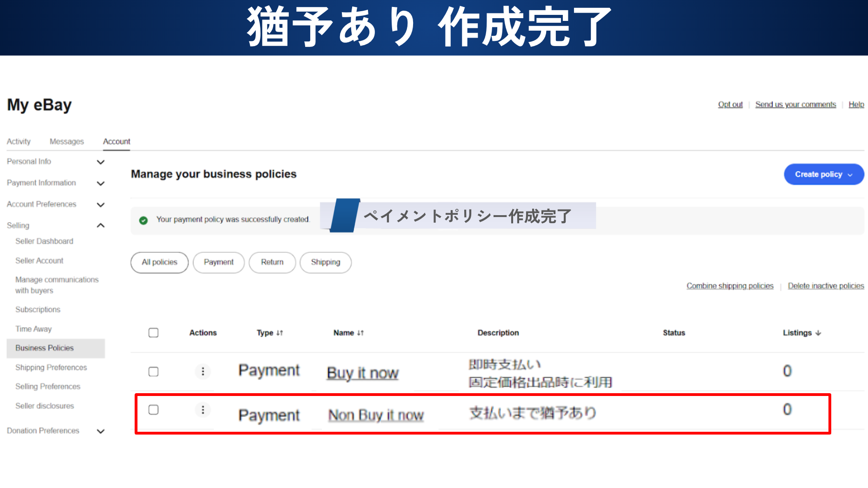Tick the select-all policies checkbox in header

click(154, 333)
